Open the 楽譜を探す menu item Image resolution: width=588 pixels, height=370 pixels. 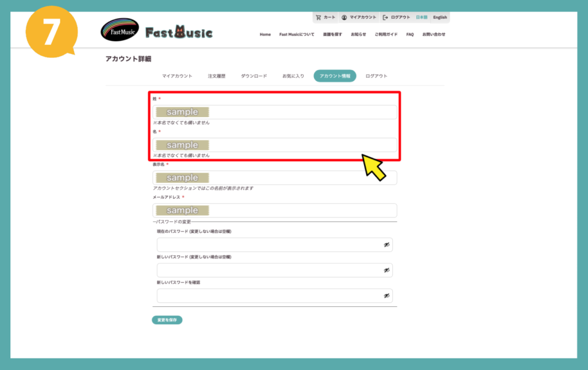(332, 34)
